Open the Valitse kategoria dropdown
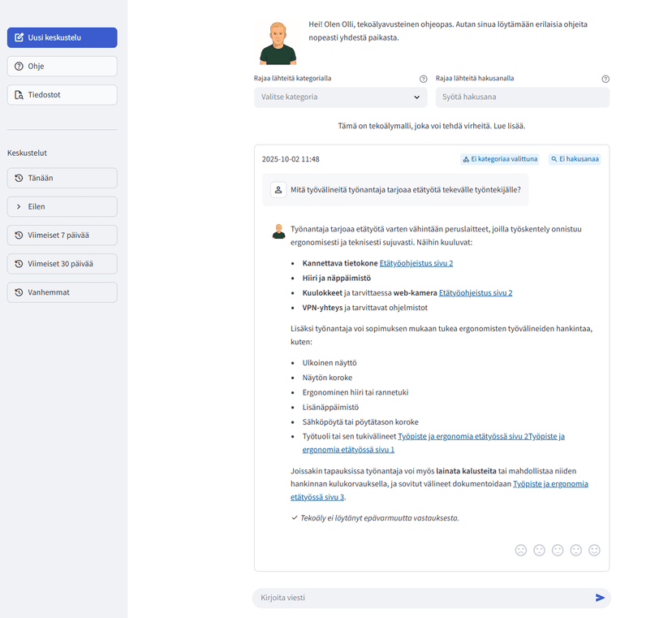 pyautogui.click(x=340, y=97)
